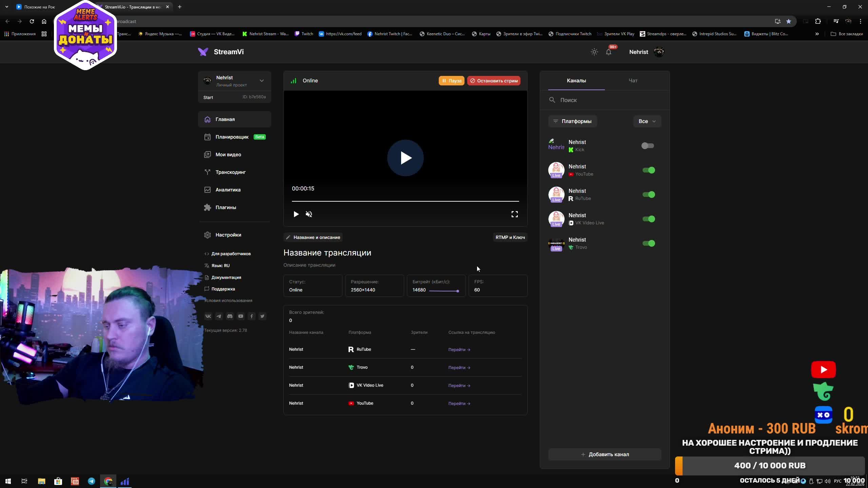868x488 pixels.
Task: Switch to the Чат tab
Action: (x=633, y=81)
